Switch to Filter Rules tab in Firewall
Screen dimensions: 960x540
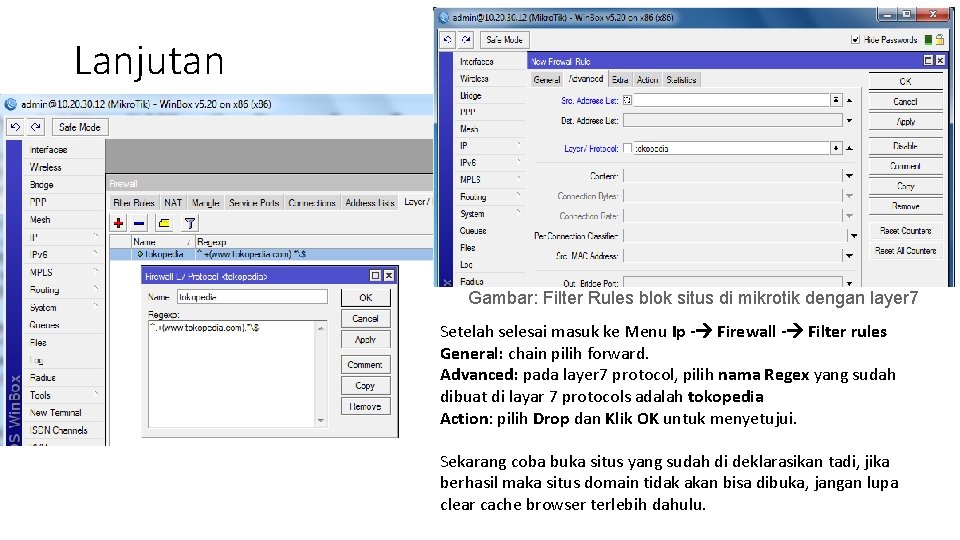pos(134,203)
